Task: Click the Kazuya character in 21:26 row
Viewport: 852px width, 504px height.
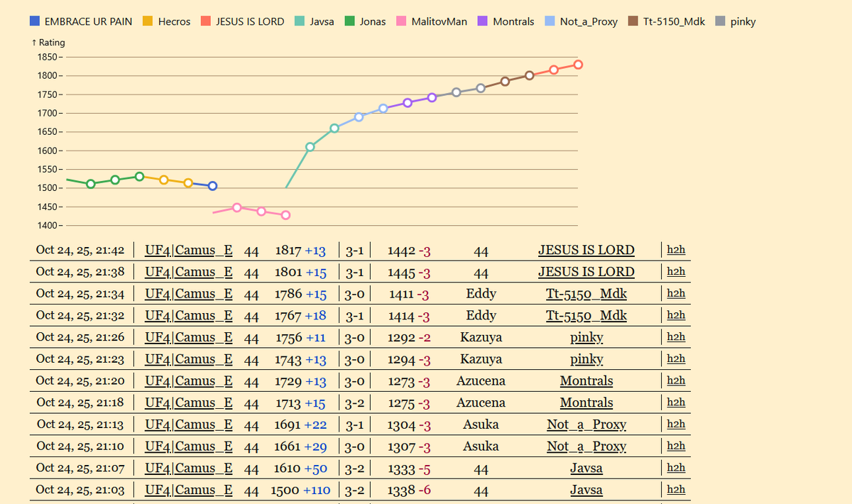Action: pyautogui.click(x=481, y=337)
